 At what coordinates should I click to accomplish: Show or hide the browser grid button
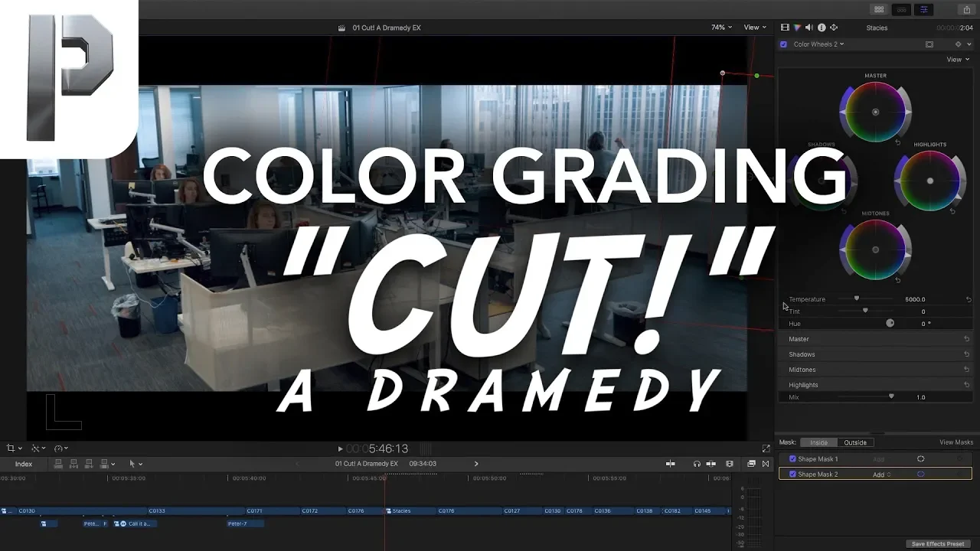pos(879,9)
